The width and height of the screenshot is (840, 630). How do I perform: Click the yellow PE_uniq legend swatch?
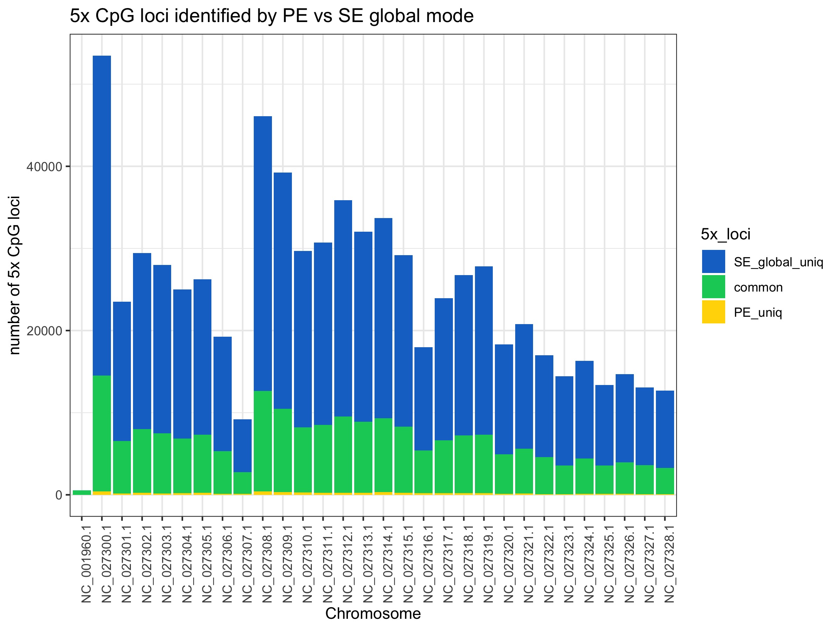click(x=713, y=312)
